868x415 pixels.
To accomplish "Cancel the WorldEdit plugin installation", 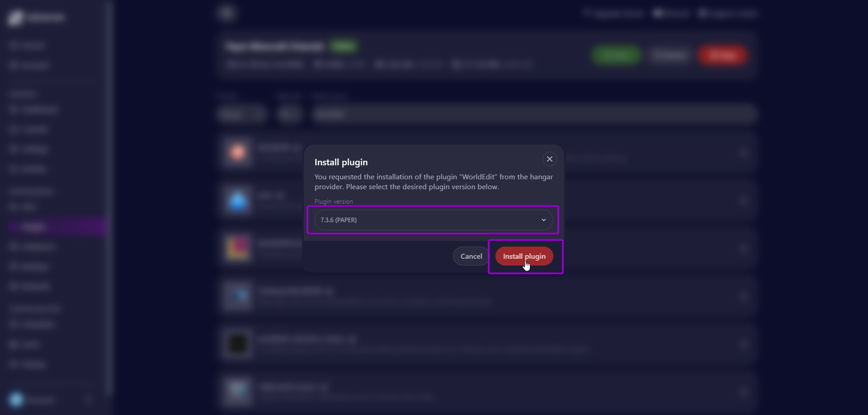I will (x=471, y=256).
